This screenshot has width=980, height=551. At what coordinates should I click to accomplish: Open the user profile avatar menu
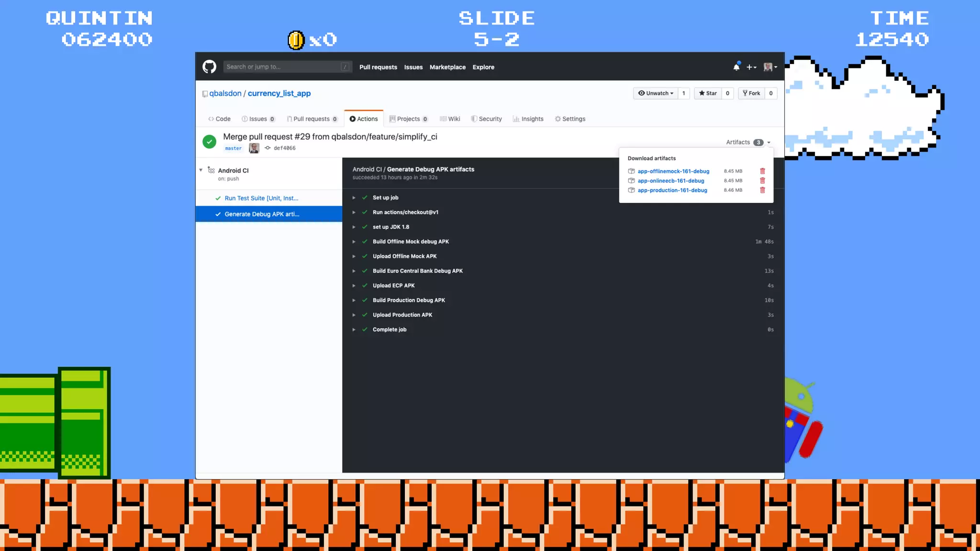pos(770,67)
